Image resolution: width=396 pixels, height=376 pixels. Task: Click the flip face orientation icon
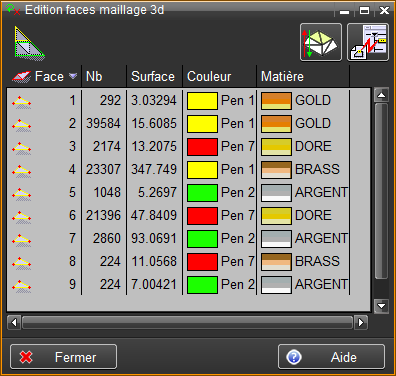coord(321,42)
